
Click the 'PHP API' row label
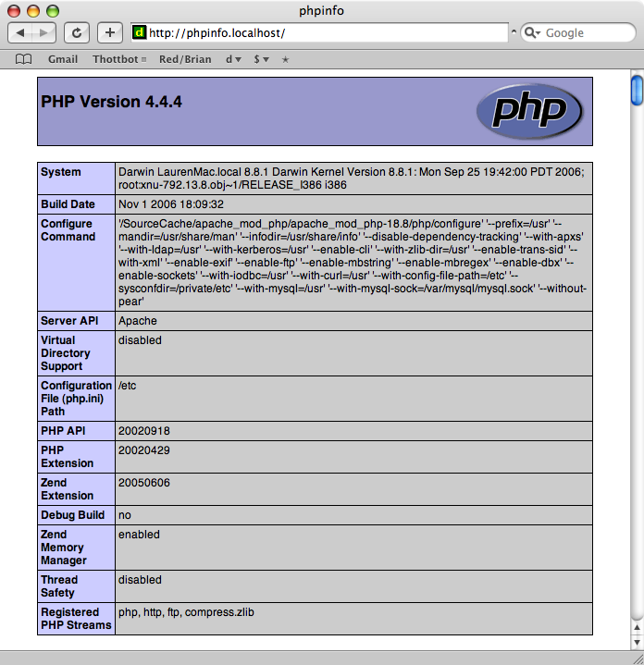click(63, 431)
